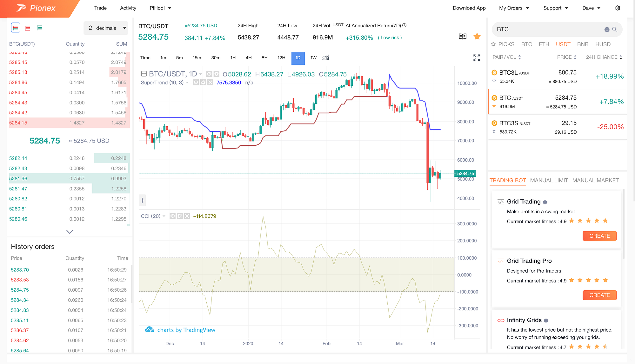
Task: Open SuperTrend indicator settings gear
Action: [x=203, y=83]
